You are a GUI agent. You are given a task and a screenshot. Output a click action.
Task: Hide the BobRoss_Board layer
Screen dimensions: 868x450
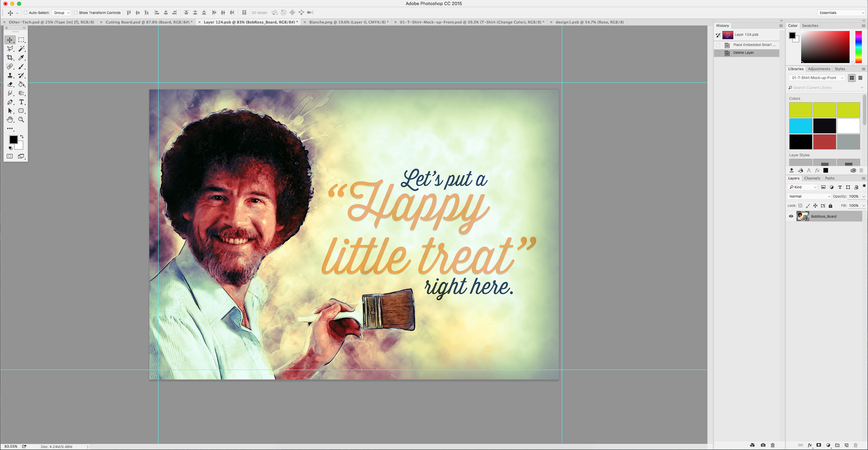tap(791, 216)
